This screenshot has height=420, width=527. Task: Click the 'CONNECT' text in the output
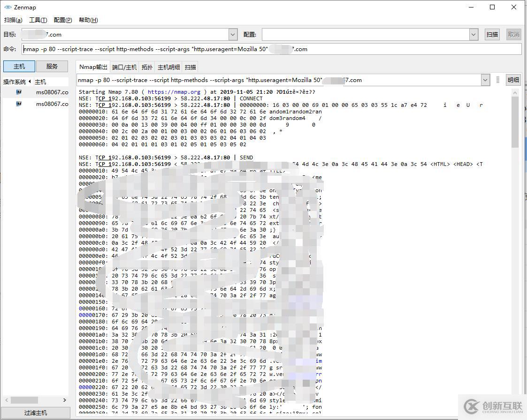pyautogui.click(x=251, y=99)
